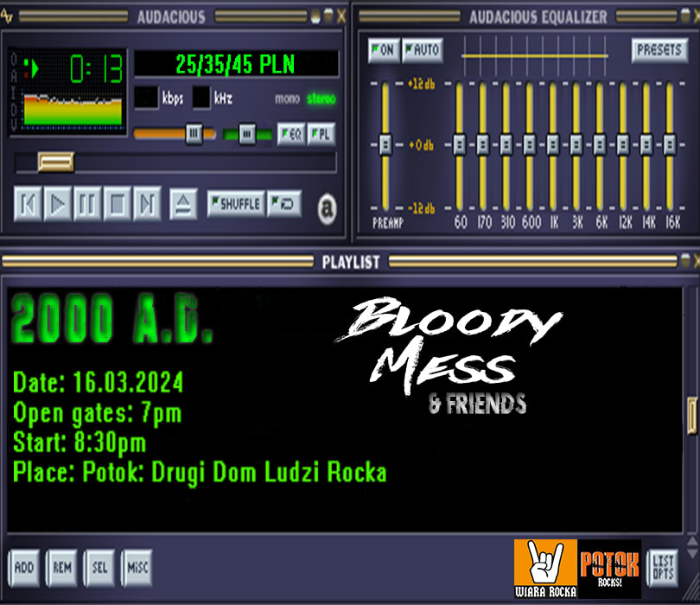This screenshot has height=605, width=700.
Task: Click the '2000 A.D.' playlist heading
Action: (111, 318)
